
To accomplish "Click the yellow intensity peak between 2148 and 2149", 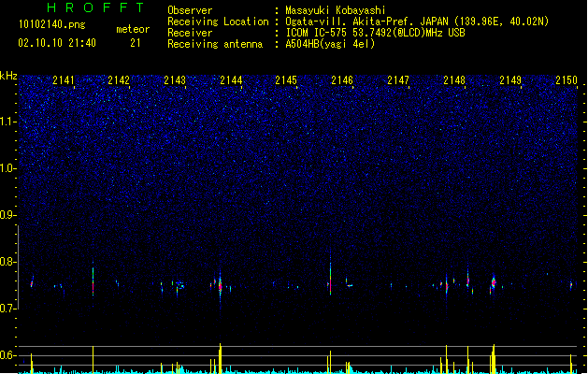I will point(494,358).
